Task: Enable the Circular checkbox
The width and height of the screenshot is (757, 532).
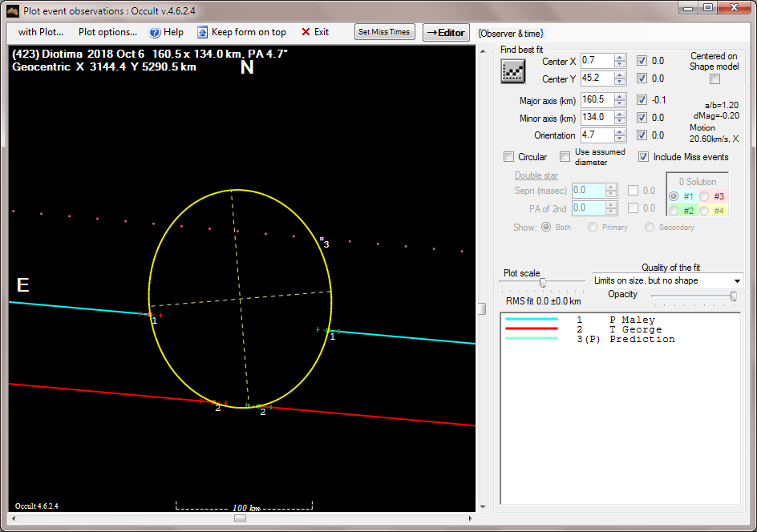Action: pyautogui.click(x=508, y=157)
